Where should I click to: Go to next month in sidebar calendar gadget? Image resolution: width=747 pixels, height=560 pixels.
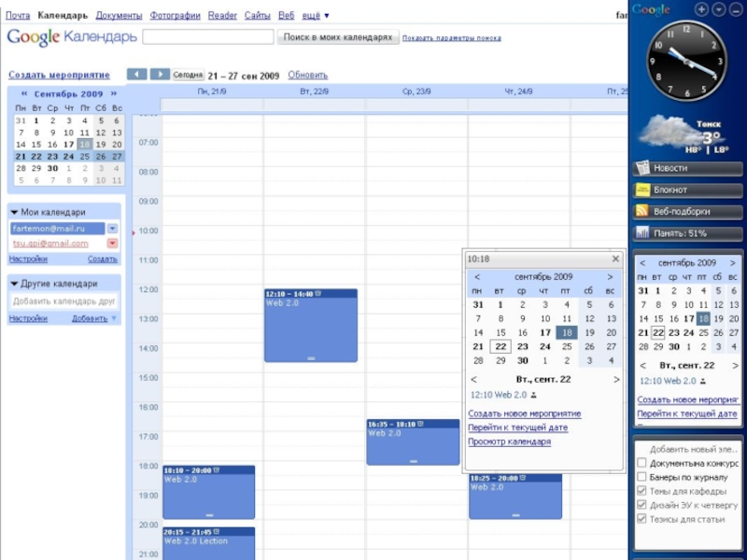pyautogui.click(x=733, y=263)
